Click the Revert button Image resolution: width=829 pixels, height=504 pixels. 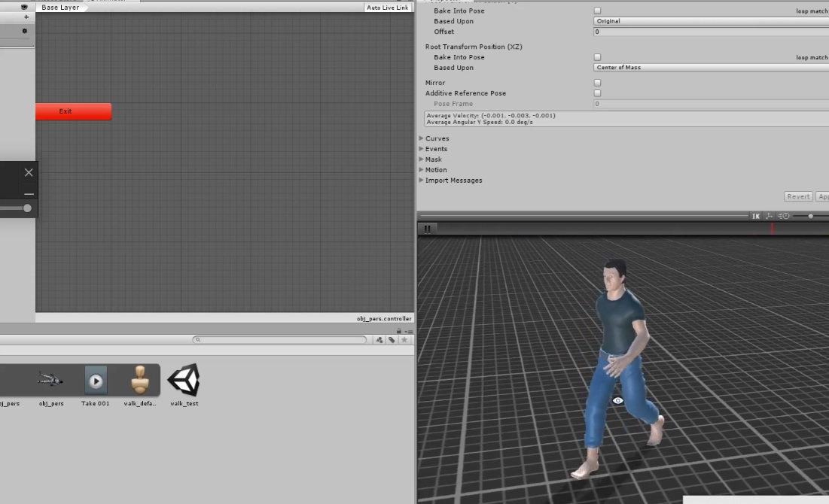tap(798, 196)
